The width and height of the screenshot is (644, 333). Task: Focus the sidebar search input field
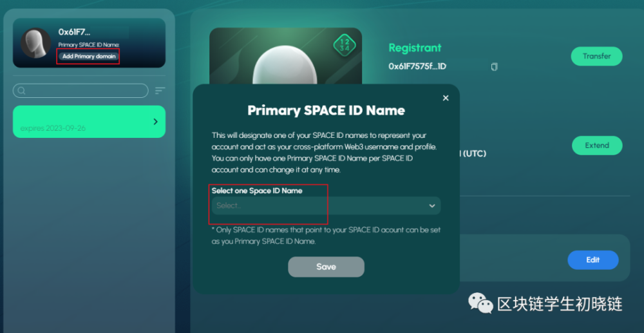click(x=80, y=91)
